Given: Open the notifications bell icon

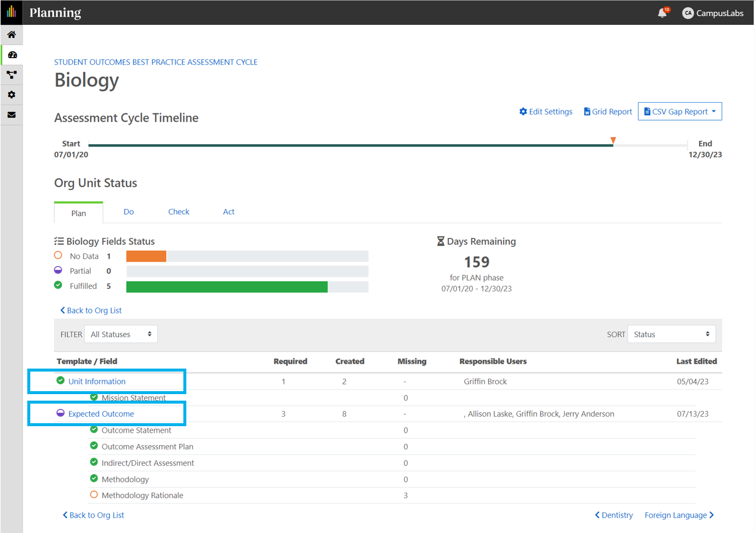Looking at the screenshot, I should (663, 12).
